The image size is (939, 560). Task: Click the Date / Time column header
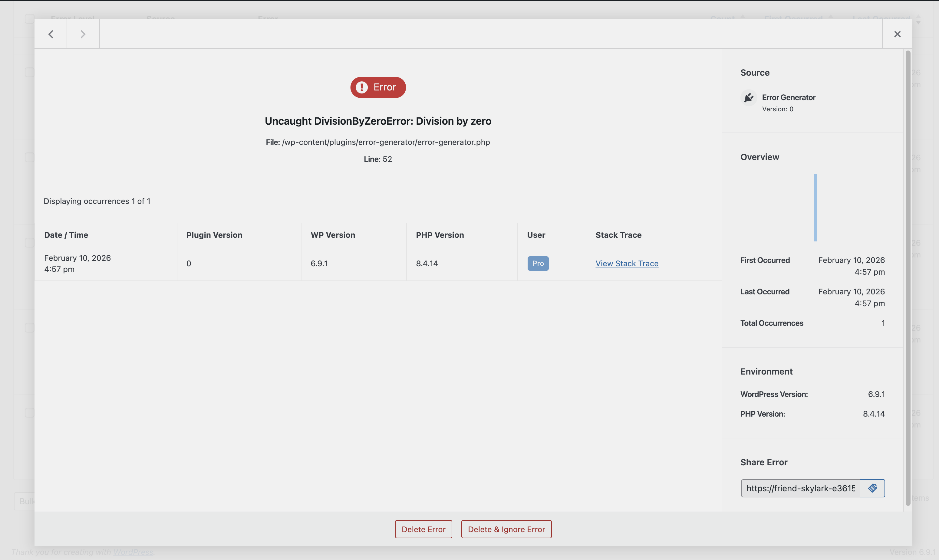pyautogui.click(x=66, y=235)
